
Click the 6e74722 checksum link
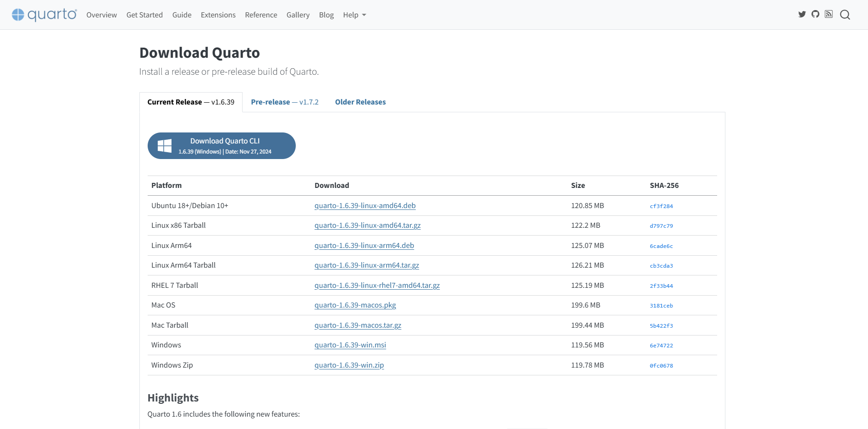pyautogui.click(x=661, y=346)
